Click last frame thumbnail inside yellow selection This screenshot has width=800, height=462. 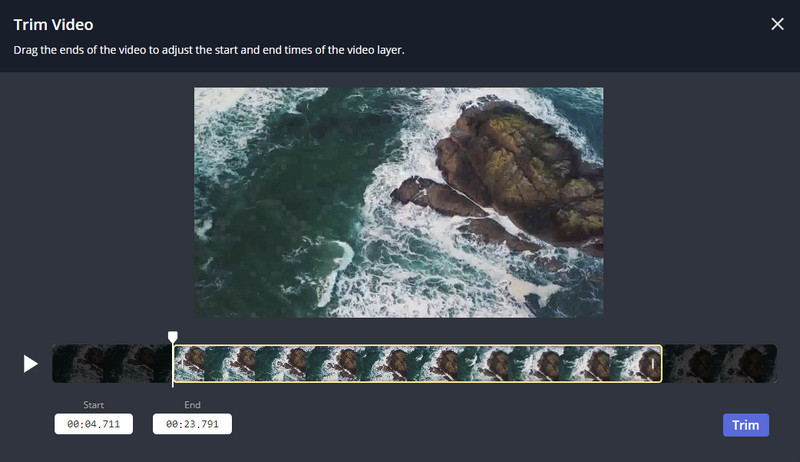[x=635, y=364]
